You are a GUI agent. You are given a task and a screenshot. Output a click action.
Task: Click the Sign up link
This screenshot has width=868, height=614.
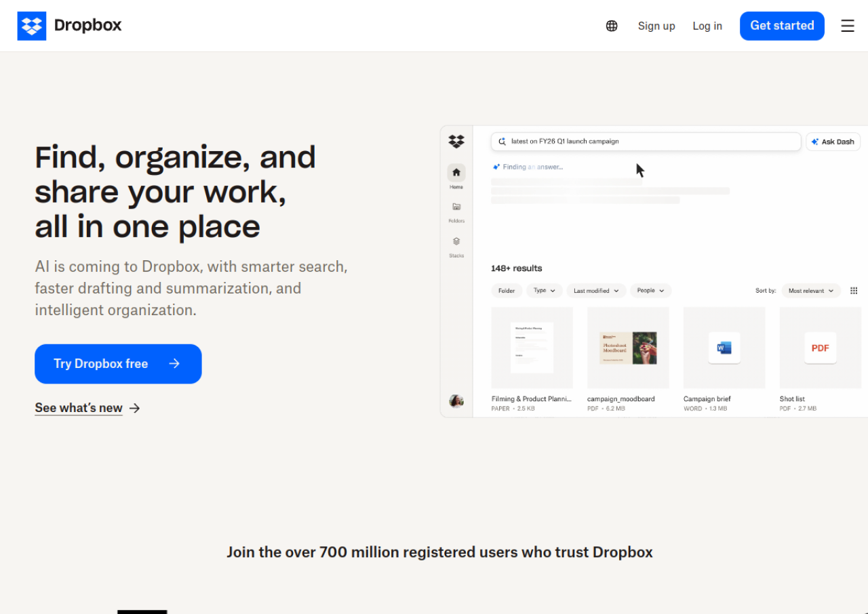click(x=656, y=26)
